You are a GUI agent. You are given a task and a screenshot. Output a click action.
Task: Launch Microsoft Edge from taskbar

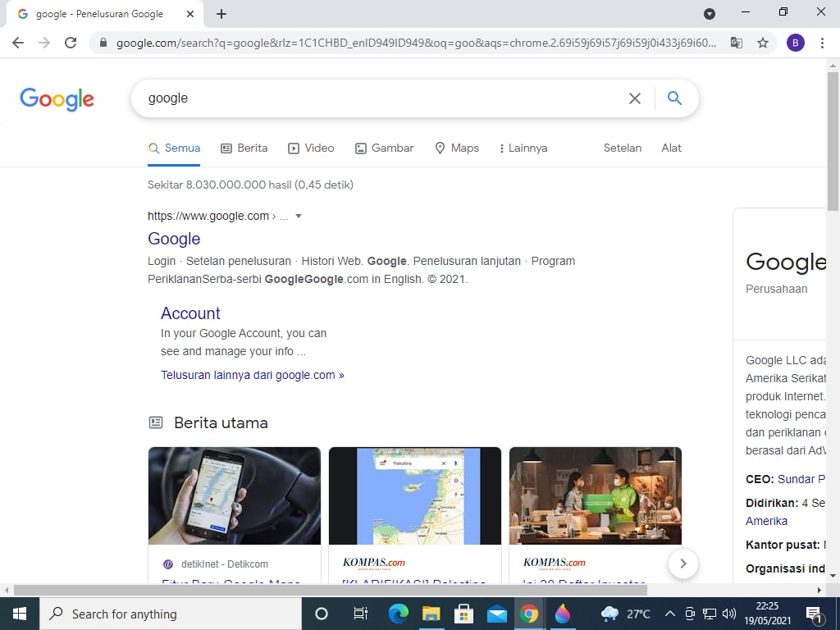(398, 614)
